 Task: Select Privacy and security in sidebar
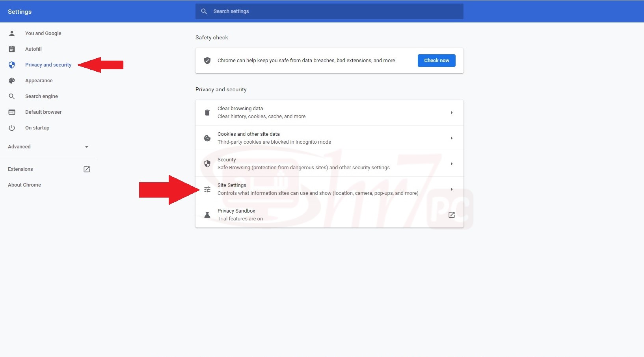click(x=48, y=65)
